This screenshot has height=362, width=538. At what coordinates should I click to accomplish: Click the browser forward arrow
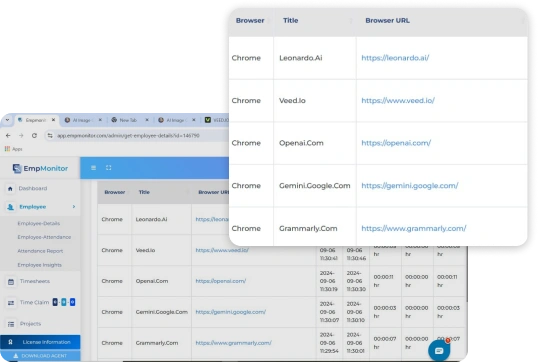click(21, 136)
